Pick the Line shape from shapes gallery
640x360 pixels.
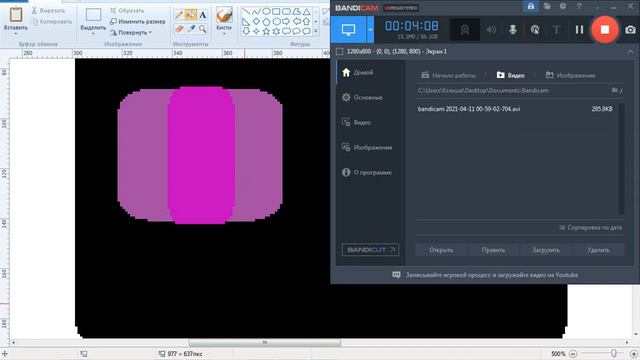[x=246, y=12]
